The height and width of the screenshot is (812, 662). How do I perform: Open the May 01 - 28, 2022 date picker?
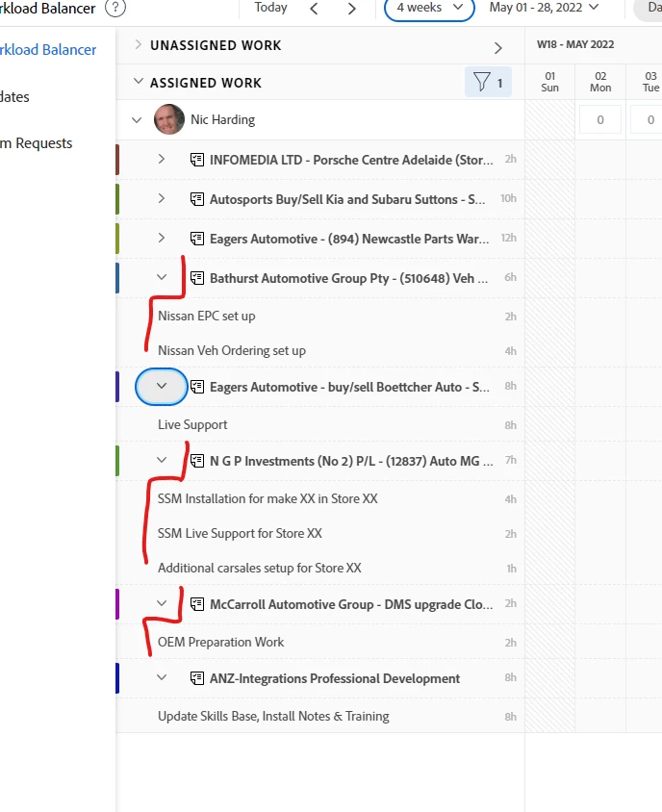click(544, 8)
